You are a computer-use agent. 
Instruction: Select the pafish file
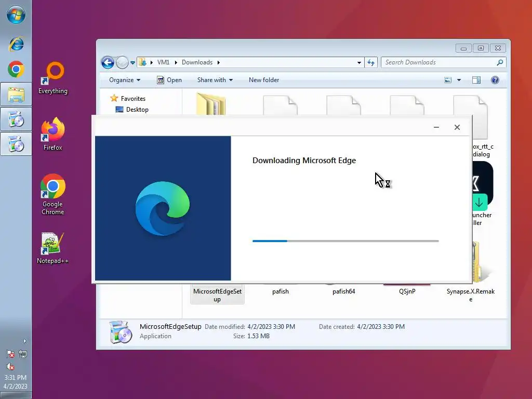coord(280,291)
